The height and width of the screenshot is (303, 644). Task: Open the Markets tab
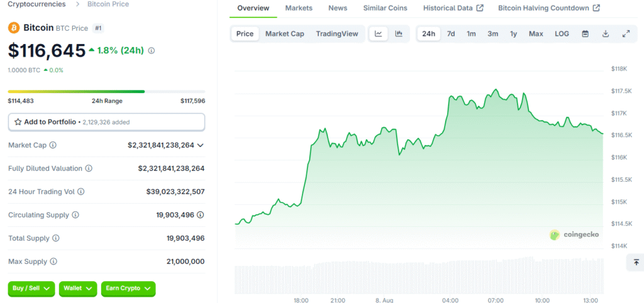tap(298, 8)
